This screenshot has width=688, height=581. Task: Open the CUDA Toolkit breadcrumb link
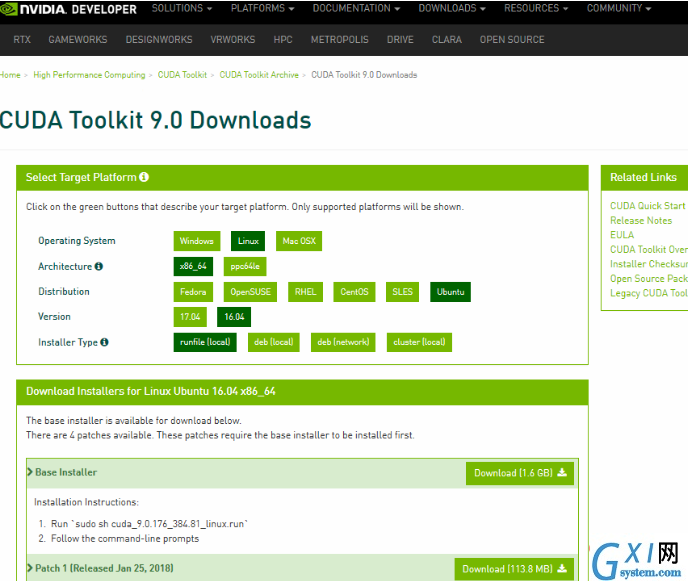[182, 75]
